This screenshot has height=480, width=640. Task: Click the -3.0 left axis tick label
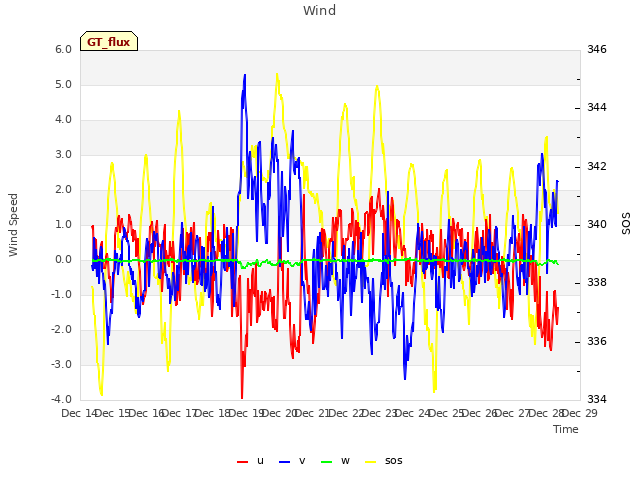click(x=61, y=364)
